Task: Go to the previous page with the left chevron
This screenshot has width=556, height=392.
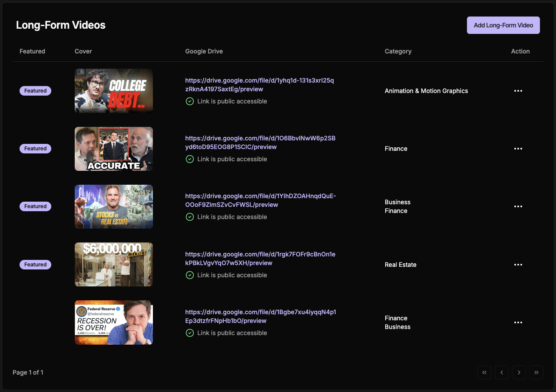Action: [x=502, y=372]
